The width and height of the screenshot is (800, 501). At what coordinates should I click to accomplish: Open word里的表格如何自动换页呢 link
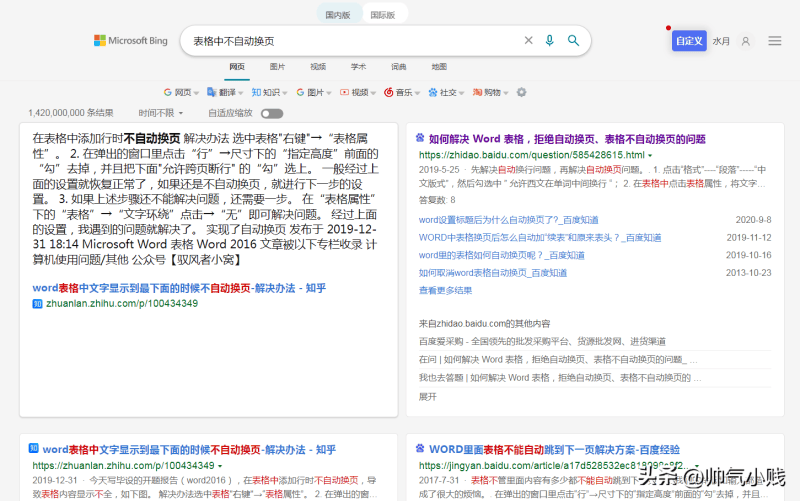click(x=502, y=255)
